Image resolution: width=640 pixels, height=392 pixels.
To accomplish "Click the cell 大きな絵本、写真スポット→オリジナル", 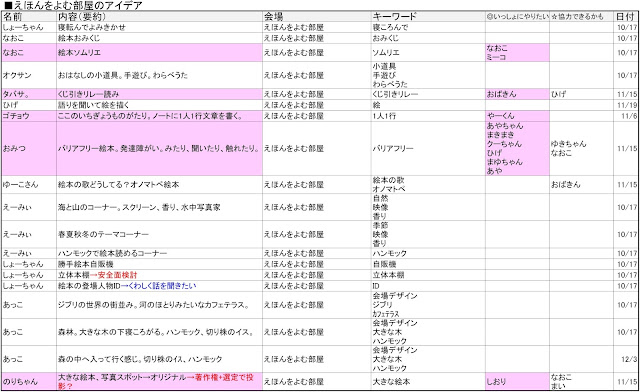I will coord(159,381).
